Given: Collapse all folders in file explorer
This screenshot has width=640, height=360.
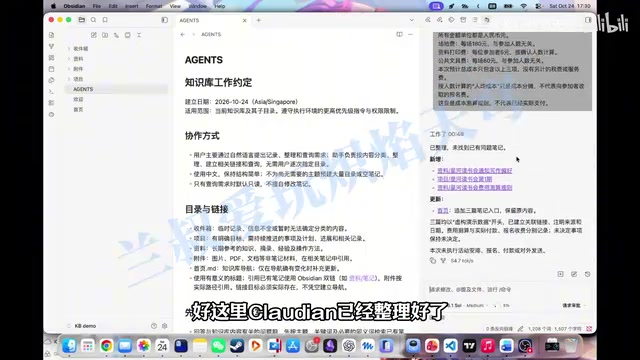Looking at the screenshot, I should click(x=139, y=35).
